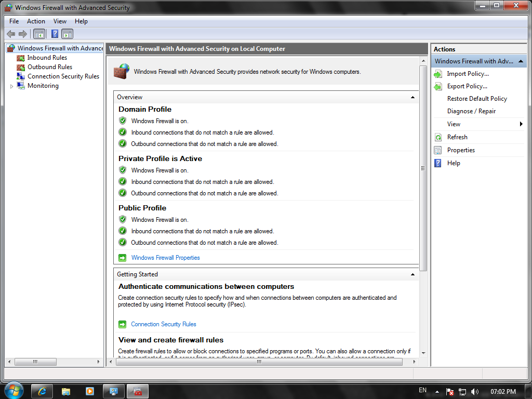Click the Domain Profile firewall-on shield icon
The height and width of the screenshot is (399, 532).
(123, 121)
